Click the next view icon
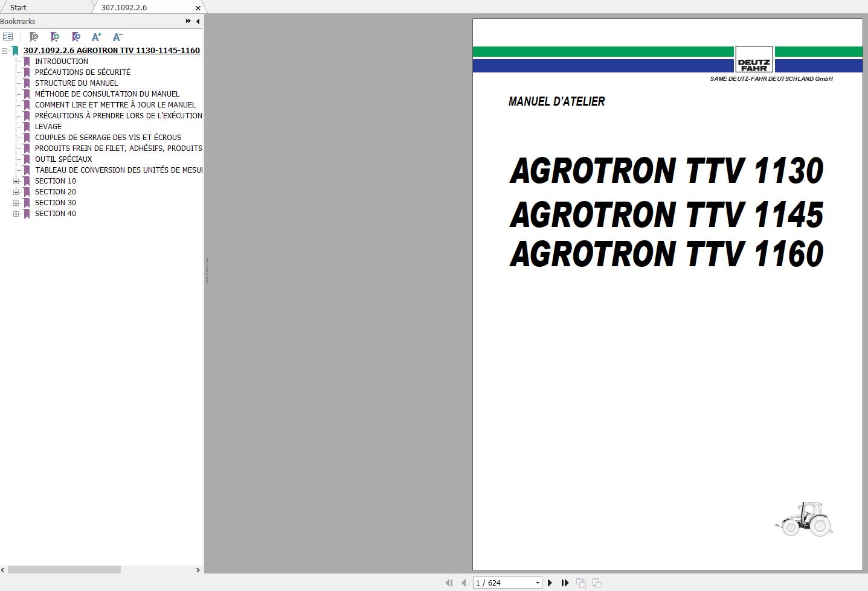This screenshot has height=591, width=868. click(597, 583)
